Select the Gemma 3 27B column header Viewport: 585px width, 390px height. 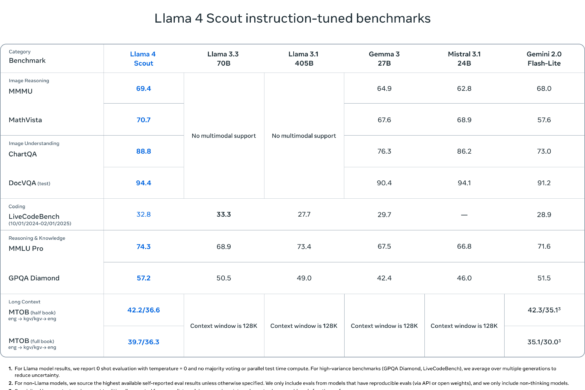pyautogui.click(x=384, y=59)
